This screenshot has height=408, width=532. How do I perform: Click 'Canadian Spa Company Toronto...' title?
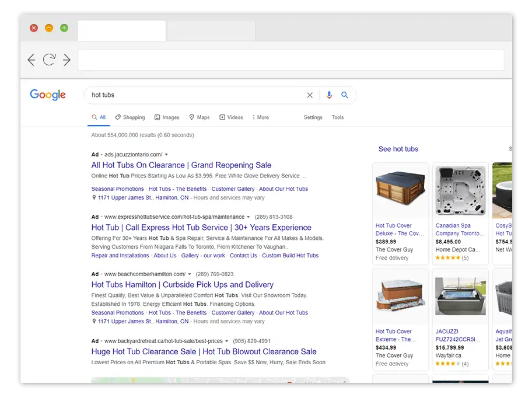(x=460, y=229)
